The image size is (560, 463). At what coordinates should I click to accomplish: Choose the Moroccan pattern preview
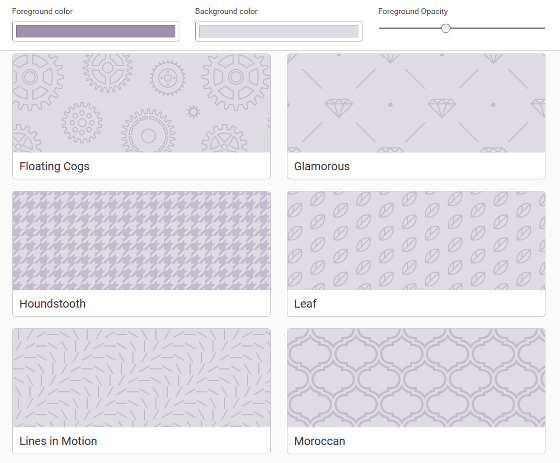click(416, 378)
